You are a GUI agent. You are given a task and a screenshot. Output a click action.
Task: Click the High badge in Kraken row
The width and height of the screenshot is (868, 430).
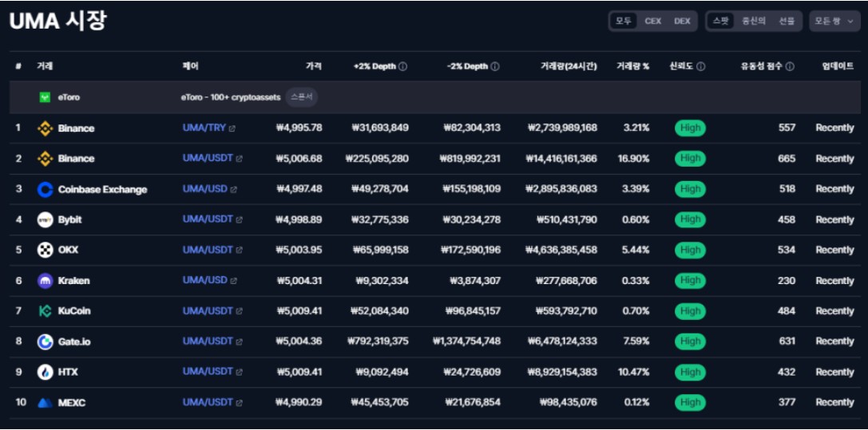coord(690,281)
